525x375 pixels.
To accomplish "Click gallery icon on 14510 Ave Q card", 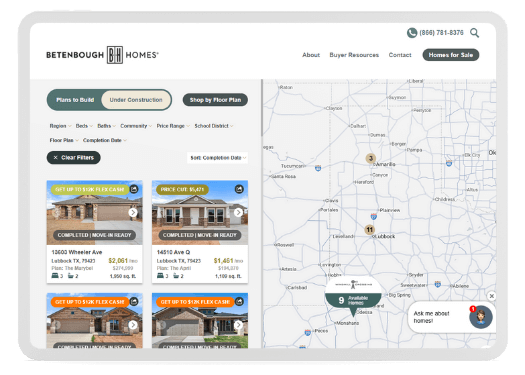I will pos(239,189).
